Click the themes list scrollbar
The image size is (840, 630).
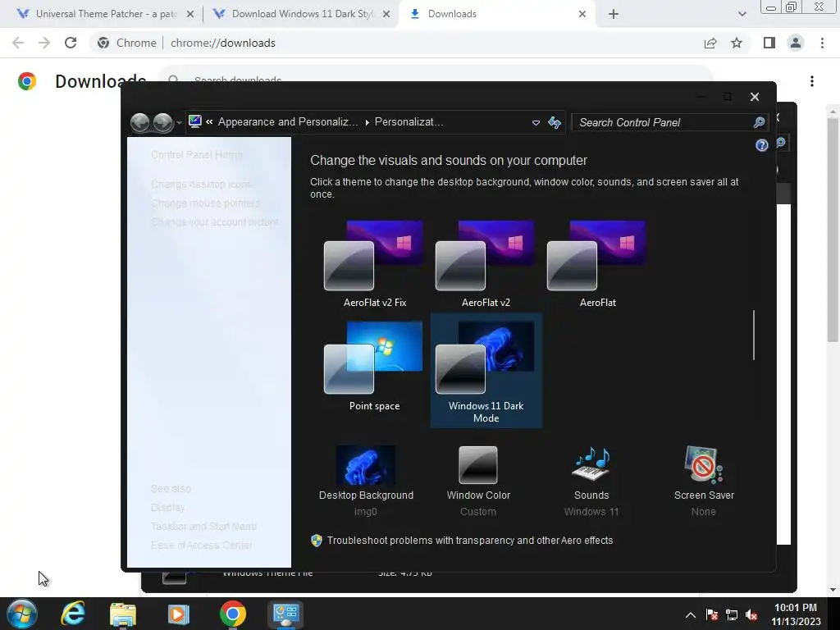click(754, 335)
